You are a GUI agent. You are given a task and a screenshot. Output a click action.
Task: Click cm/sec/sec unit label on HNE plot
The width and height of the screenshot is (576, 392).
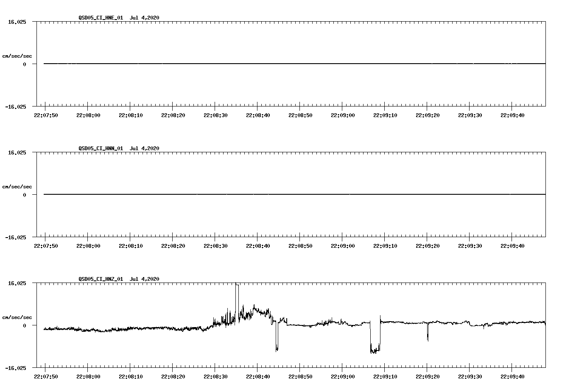[17, 56]
